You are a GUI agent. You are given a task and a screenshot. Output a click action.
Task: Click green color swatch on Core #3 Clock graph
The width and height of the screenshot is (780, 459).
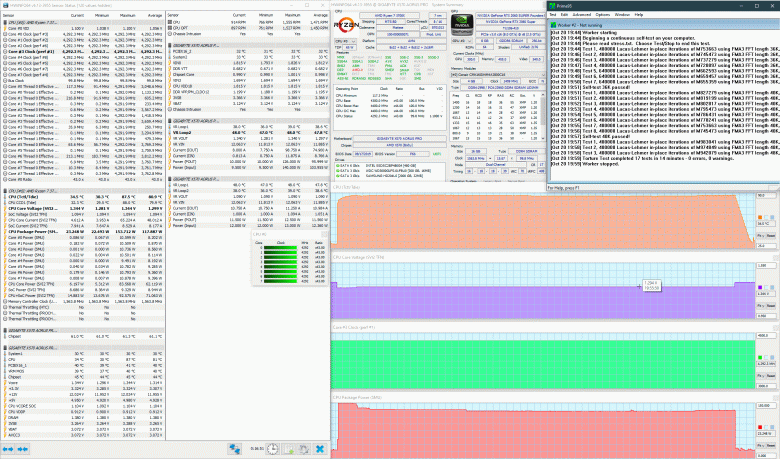point(760,358)
